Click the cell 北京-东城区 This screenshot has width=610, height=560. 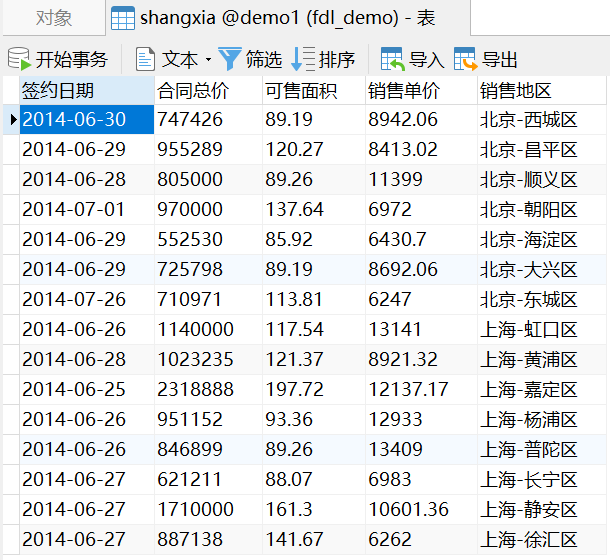coord(542,299)
